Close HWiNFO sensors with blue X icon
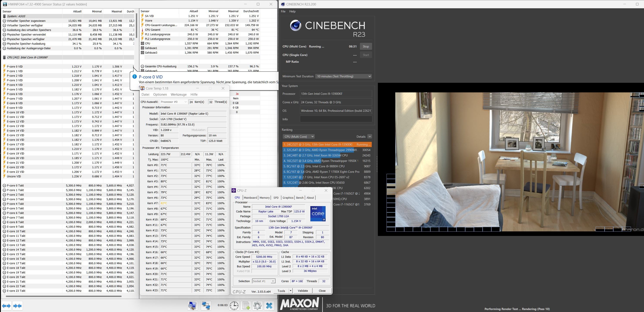Viewport: 644px width, 312px height. [x=269, y=306]
